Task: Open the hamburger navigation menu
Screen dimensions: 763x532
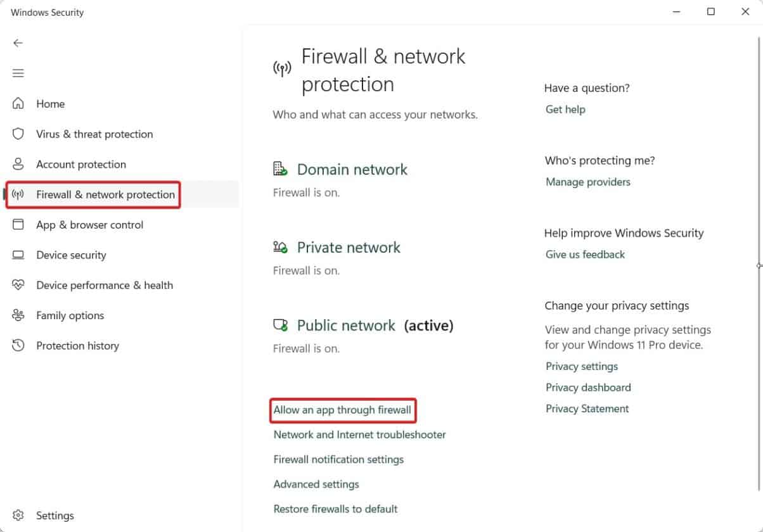Action: point(18,73)
